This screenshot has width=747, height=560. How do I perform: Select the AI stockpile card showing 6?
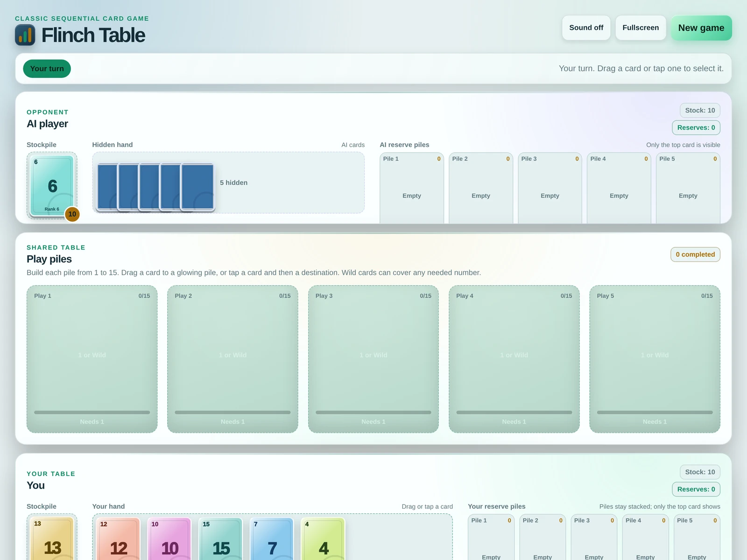[52, 185]
